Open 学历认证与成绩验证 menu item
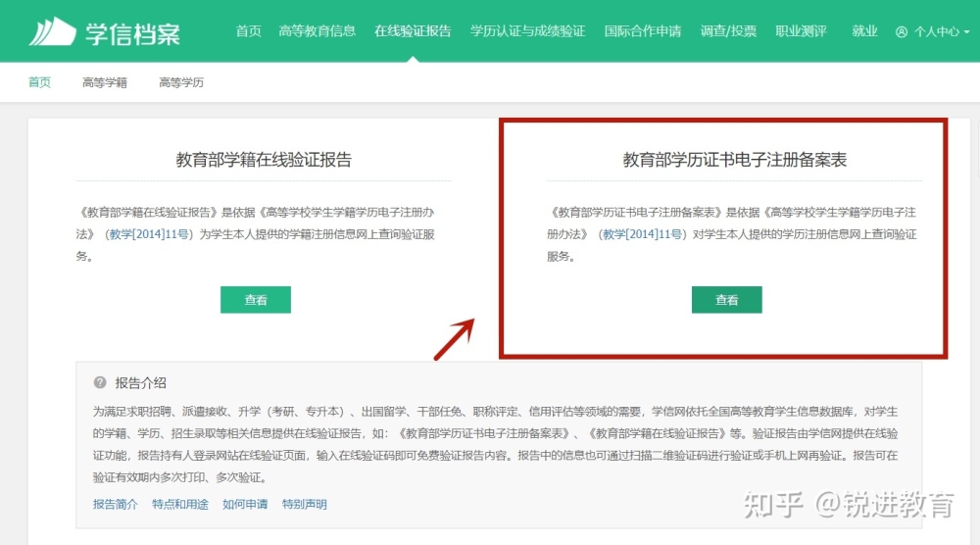 point(527,31)
